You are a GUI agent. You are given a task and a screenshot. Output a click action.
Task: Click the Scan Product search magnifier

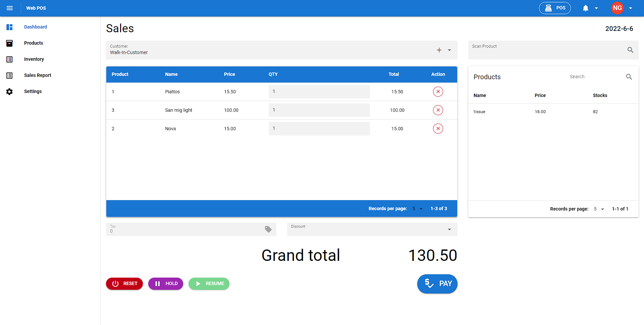630,50
